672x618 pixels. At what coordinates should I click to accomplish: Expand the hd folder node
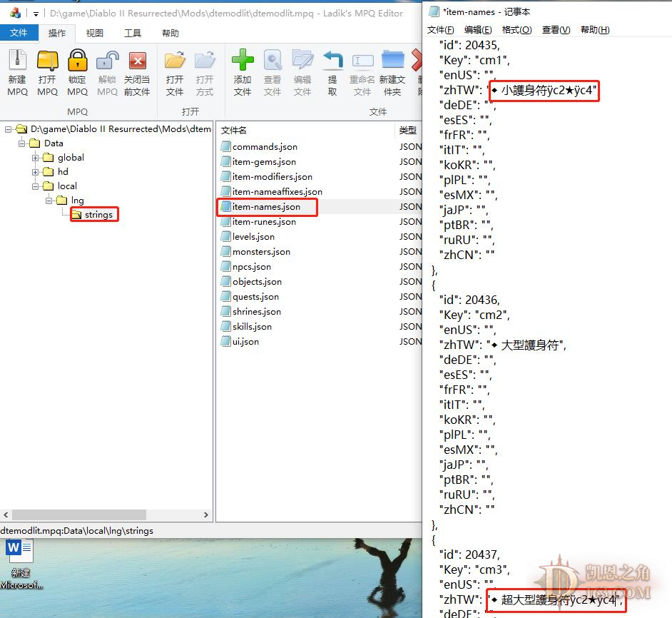36,172
